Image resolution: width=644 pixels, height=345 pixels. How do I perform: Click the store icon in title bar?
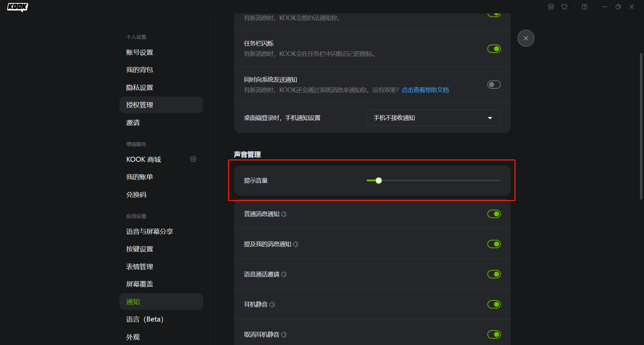551,7
